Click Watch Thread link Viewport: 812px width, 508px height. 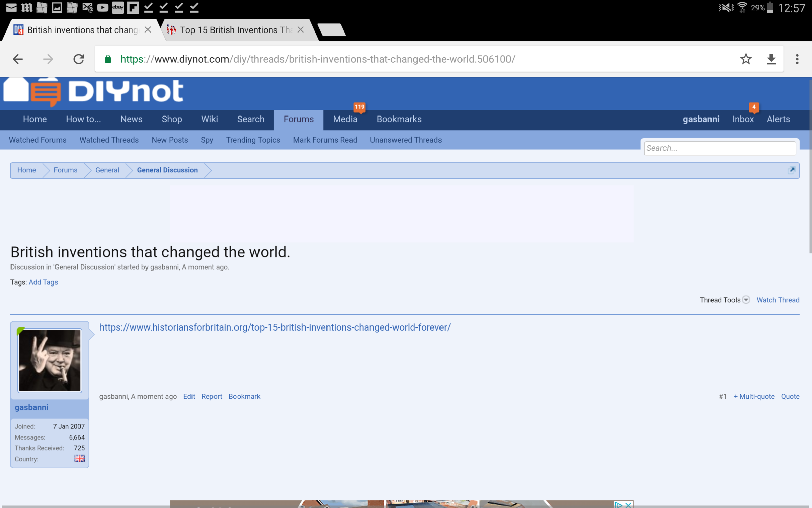point(778,300)
